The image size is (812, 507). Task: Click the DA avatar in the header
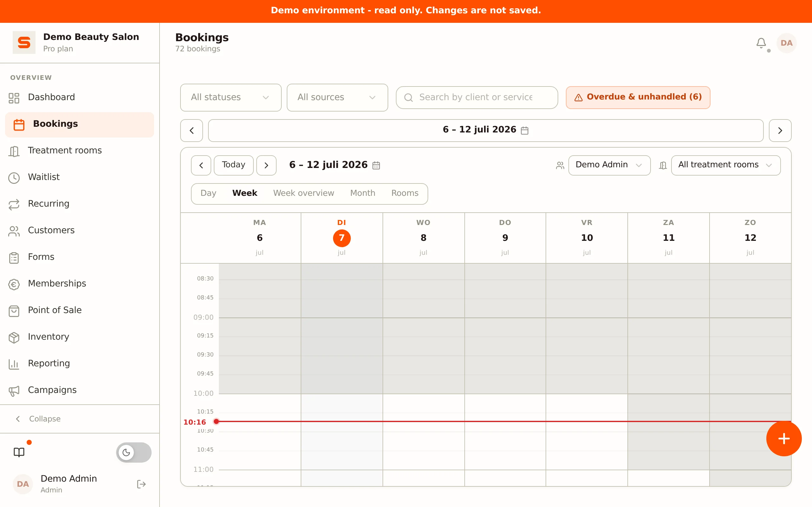point(786,43)
